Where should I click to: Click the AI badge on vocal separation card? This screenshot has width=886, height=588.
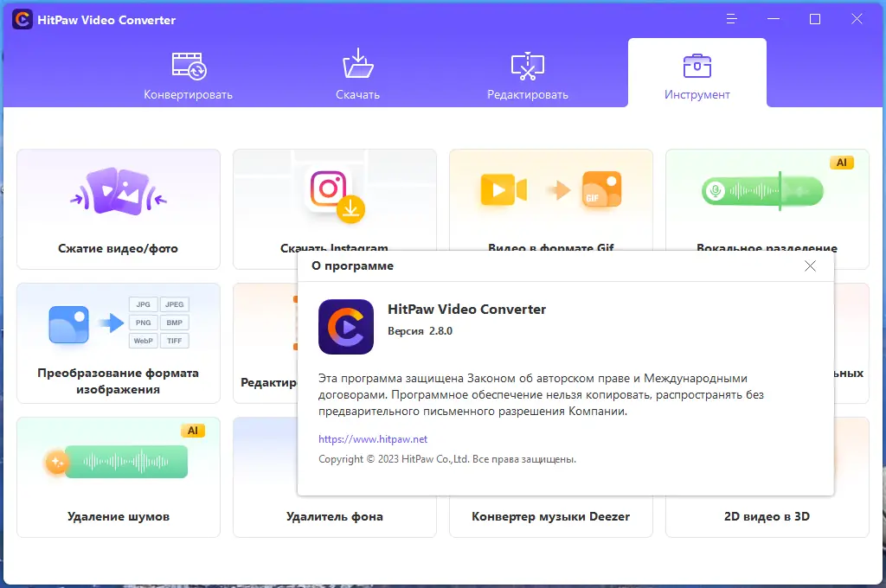[x=841, y=163]
